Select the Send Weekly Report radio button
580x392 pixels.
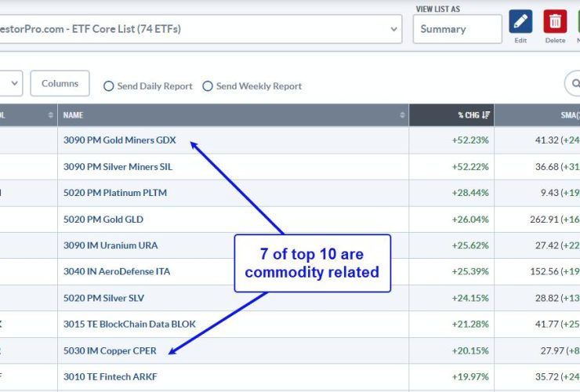pos(208,86)
